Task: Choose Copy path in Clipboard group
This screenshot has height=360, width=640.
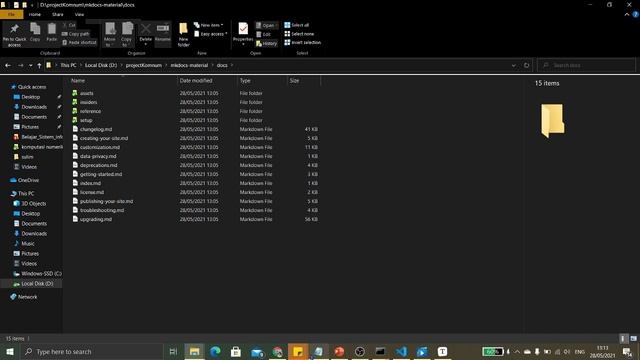Action: (76, 34)
